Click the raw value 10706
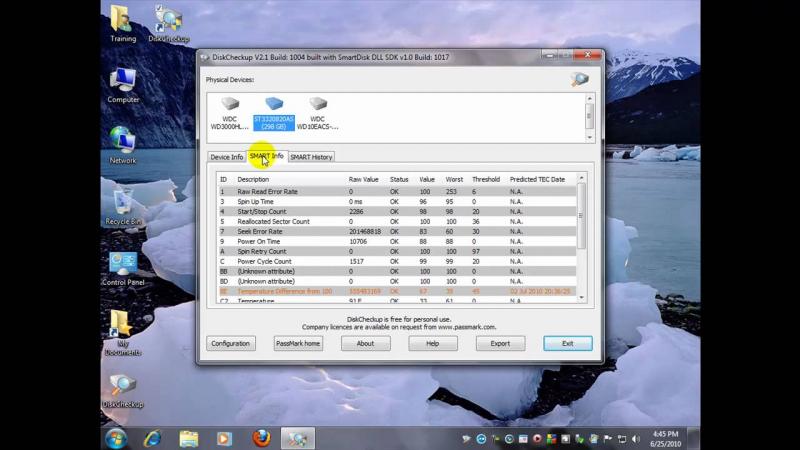The width and height of the screenshot is (800, 450). [358, 241]
